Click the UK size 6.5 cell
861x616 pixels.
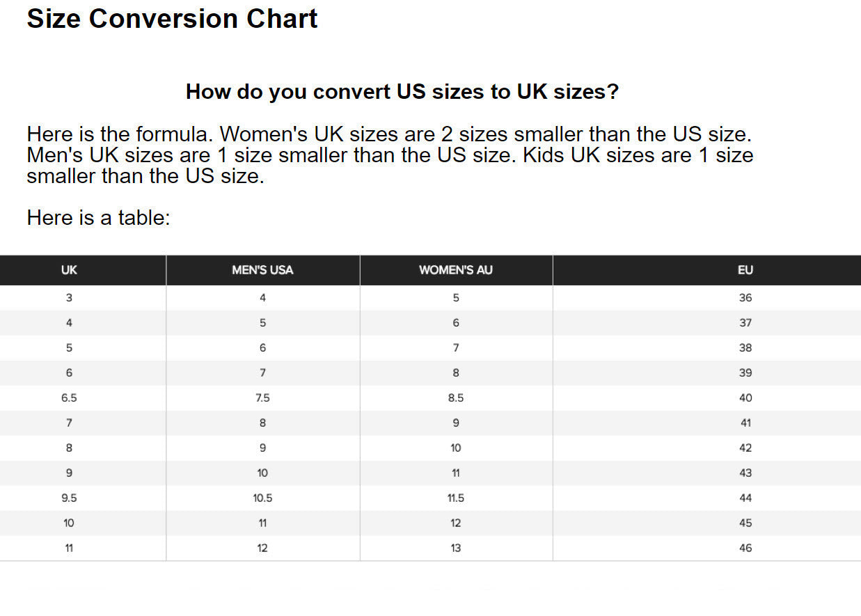pyautogui.click(x=69, y=398)
